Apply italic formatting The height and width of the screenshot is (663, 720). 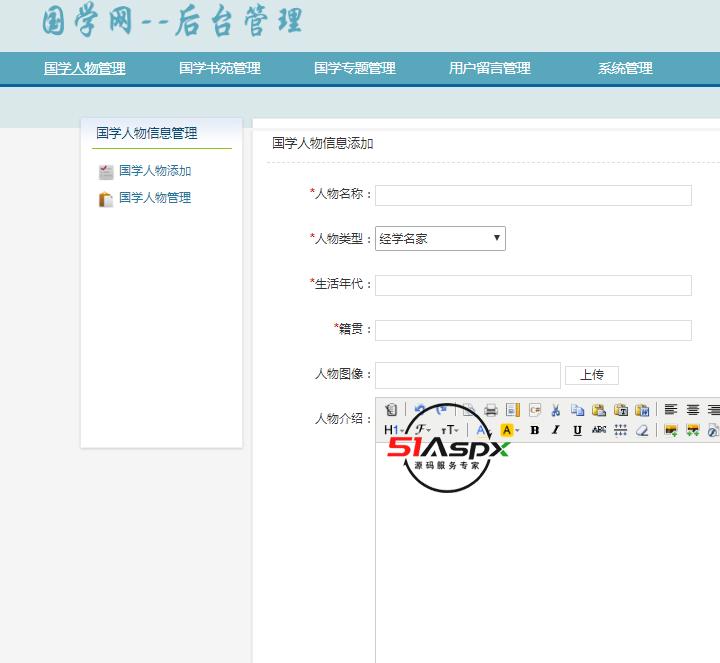coord(556,430)
